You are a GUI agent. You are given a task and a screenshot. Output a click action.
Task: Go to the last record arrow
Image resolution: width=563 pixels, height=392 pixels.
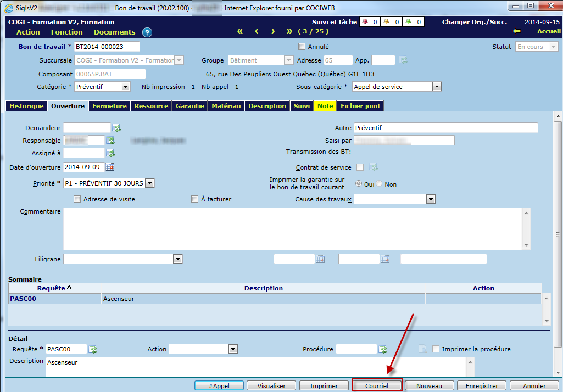(289, 32)
